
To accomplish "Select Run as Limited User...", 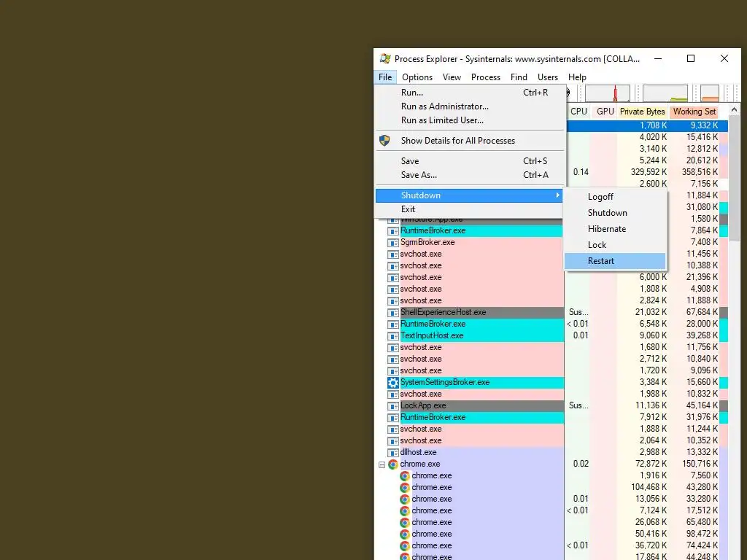I will point(470,120).
